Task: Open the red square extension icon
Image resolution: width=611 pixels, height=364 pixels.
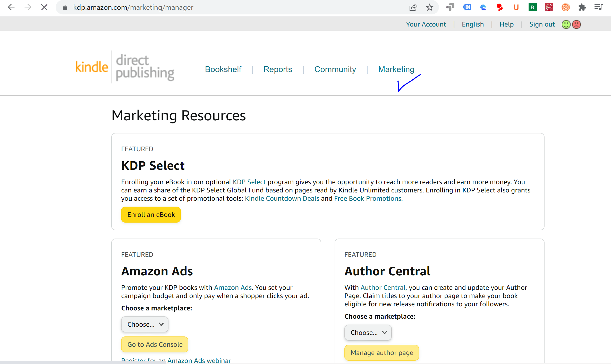Action: pyautogui.click(x=549, y=7)
